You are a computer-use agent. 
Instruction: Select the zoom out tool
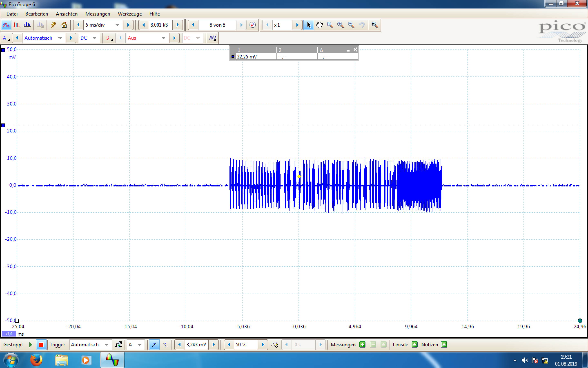coord(351,25)
